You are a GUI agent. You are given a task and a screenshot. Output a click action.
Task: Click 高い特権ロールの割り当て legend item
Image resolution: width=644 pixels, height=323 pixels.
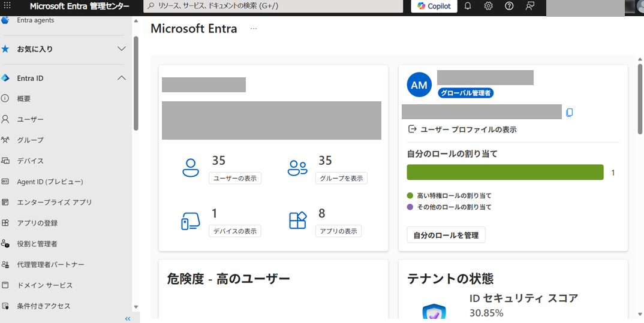coord(449,196)
